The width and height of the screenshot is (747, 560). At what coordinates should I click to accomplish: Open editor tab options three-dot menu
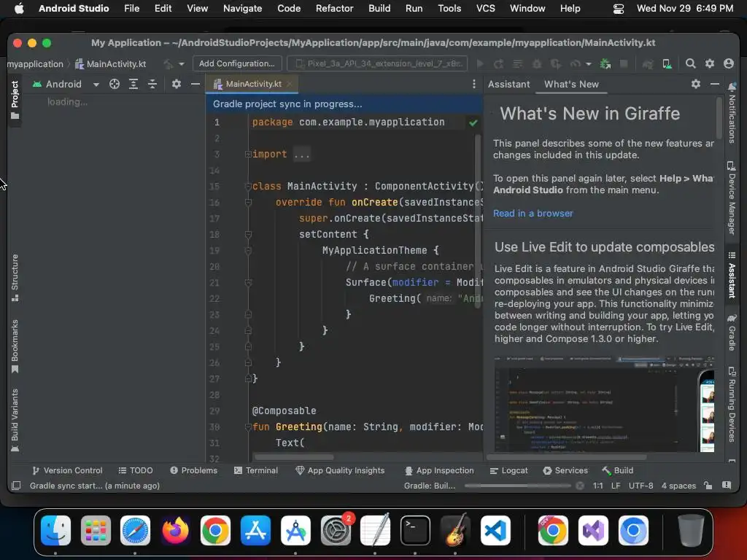(x=473, y=85)
